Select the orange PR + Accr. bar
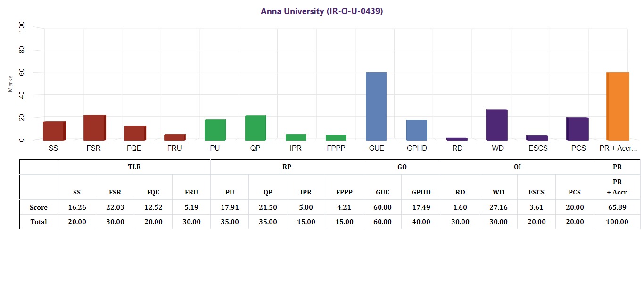Viewport: 644px width, 287px height. pos(618,106)
